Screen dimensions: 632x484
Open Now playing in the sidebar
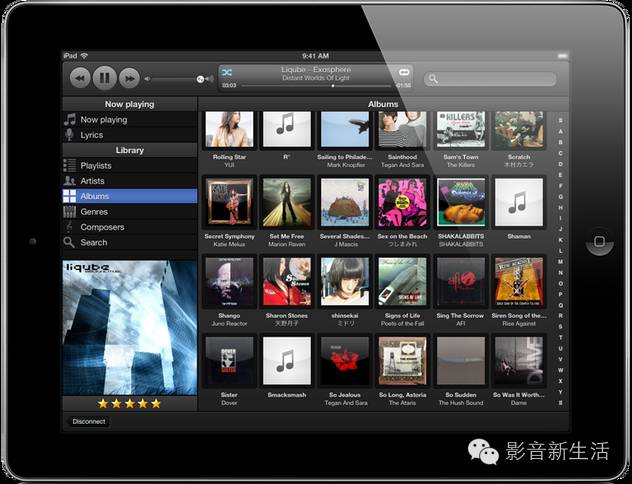click(x=130, y=120)
